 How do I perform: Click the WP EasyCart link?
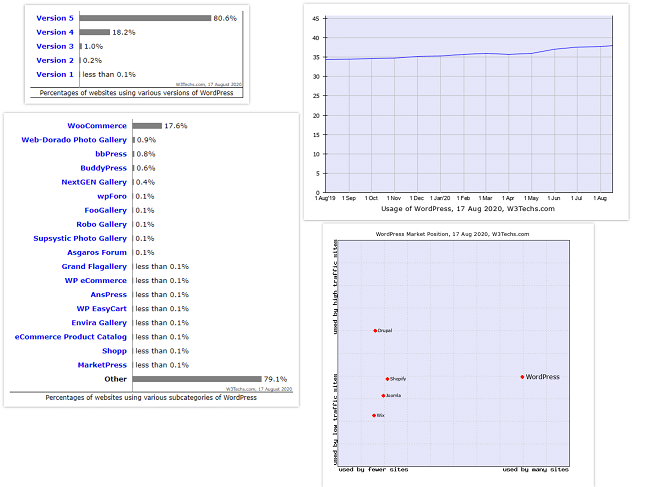(102, 309)
